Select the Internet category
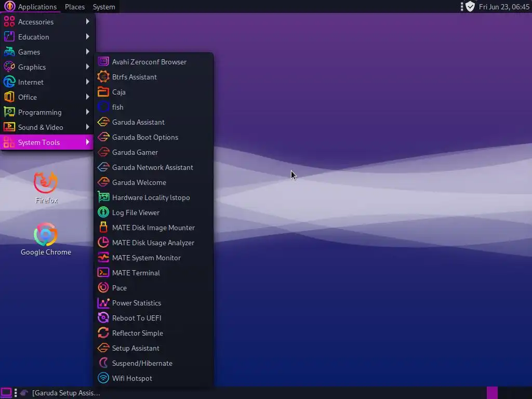The image size is (532, 399). (x=47, y=82)
